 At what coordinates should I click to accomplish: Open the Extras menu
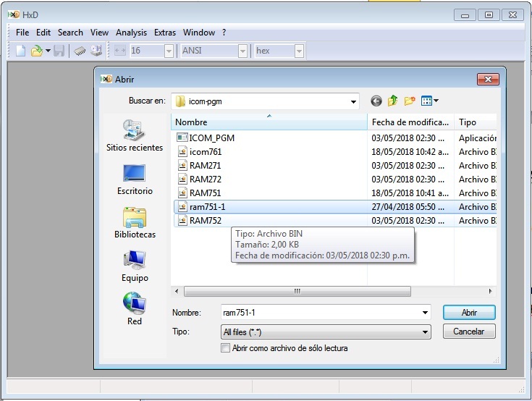pyautogui.click(x=165, y=33)
